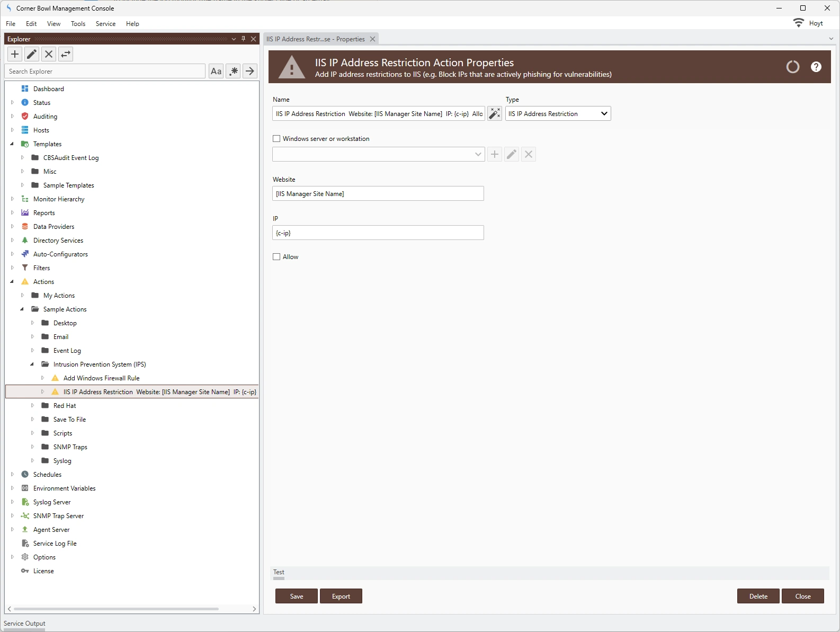This screenshot has width=840, height=632.
Task: Select the Syslog Server node
Action: [x=52, y=502]
